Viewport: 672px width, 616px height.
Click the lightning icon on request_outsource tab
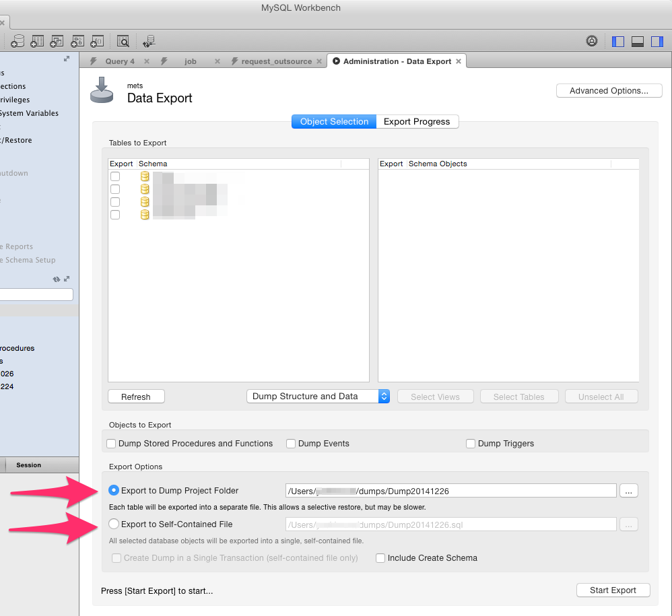(234, 61)
